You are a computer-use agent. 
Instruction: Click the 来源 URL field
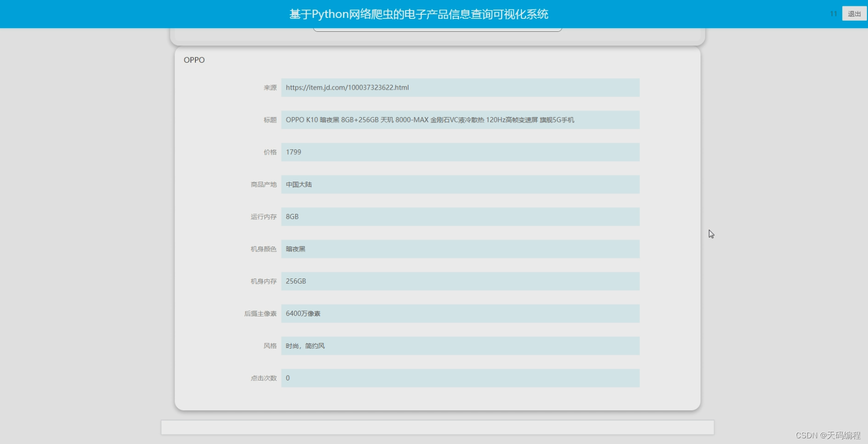pos(460,88)
